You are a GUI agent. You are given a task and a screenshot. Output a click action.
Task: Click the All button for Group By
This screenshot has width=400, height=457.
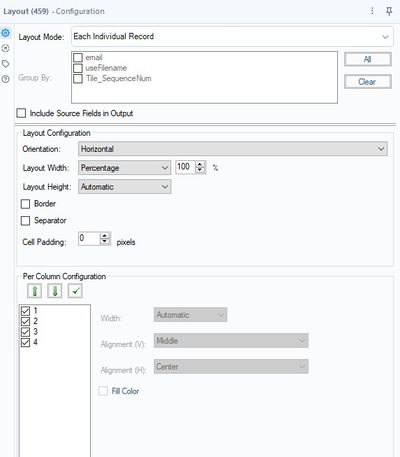tap(368, 59)
